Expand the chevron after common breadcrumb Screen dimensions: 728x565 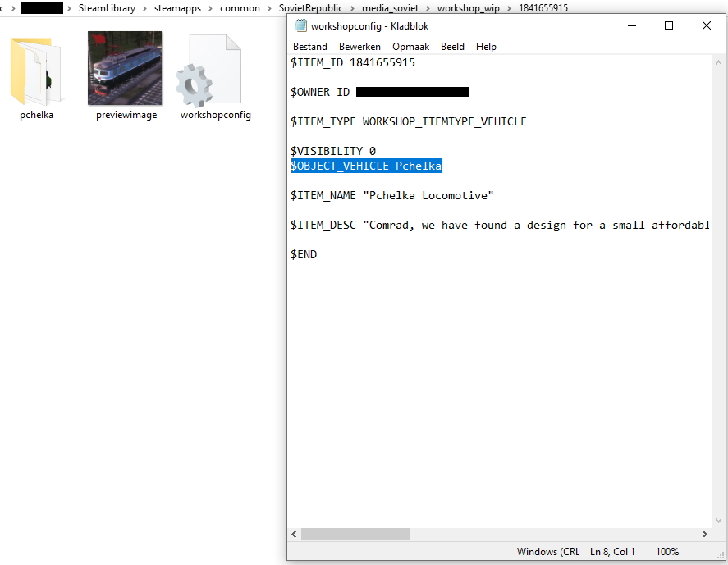click(x=269, y=8)
